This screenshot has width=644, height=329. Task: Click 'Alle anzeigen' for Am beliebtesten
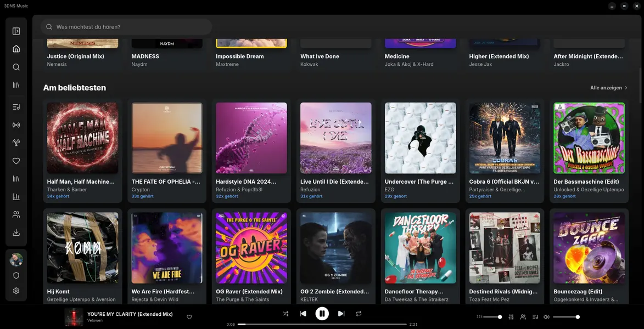[609, 88]
